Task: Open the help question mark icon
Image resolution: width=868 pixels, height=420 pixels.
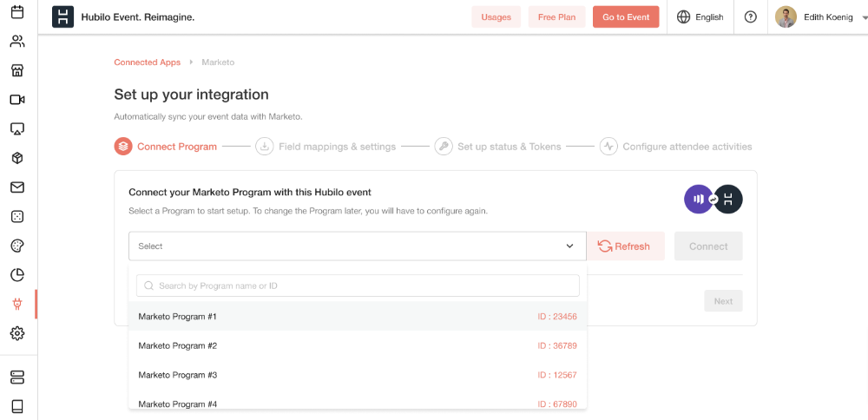Action: click(x=750, y=17)
